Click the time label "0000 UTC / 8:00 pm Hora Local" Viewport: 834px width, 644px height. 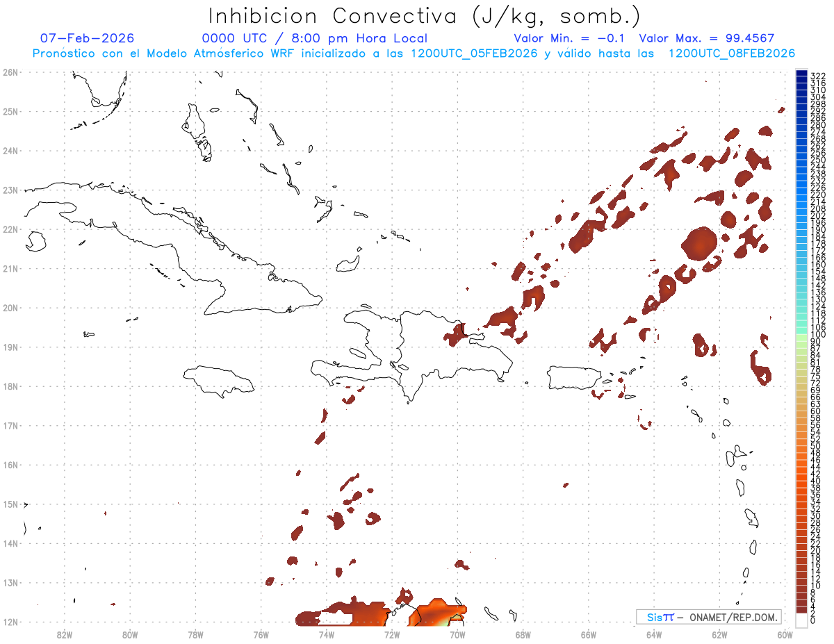314,38
